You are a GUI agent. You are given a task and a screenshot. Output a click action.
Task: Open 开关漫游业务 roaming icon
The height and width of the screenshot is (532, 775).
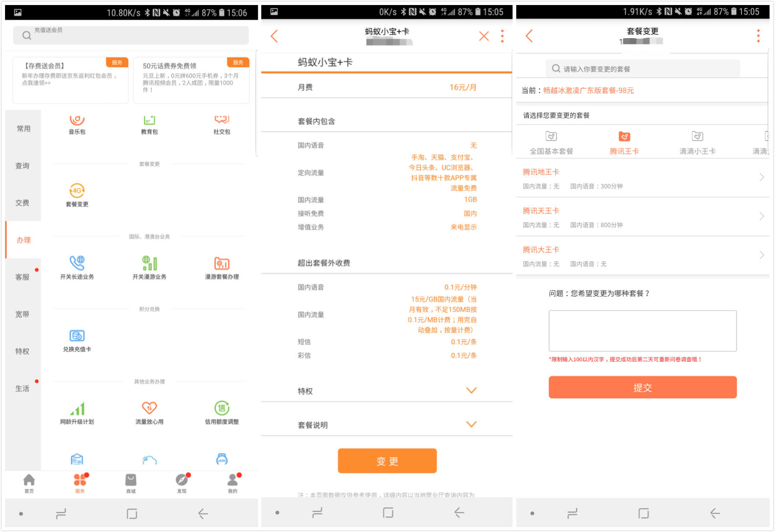pos(149,264)
